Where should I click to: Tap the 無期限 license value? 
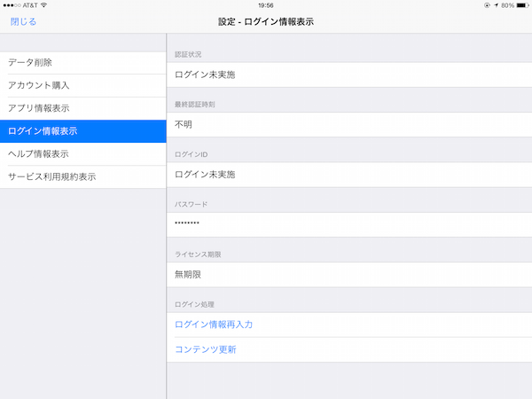coord(349,275)
